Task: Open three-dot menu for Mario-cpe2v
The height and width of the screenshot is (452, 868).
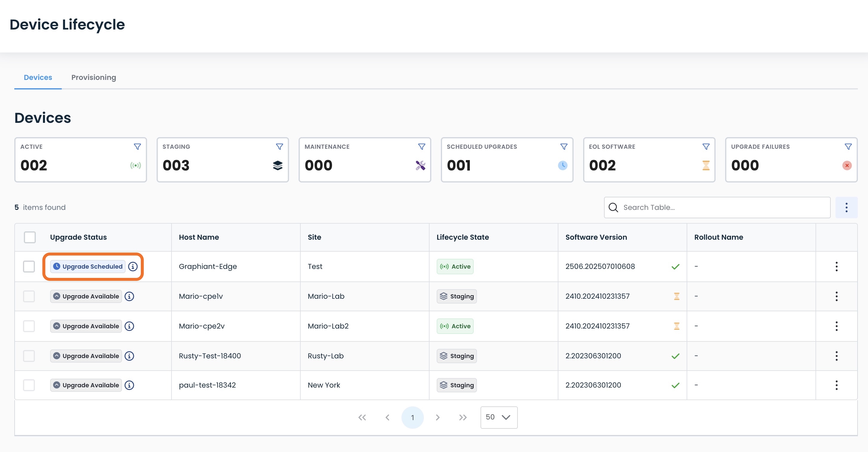Action: [836, 326]
